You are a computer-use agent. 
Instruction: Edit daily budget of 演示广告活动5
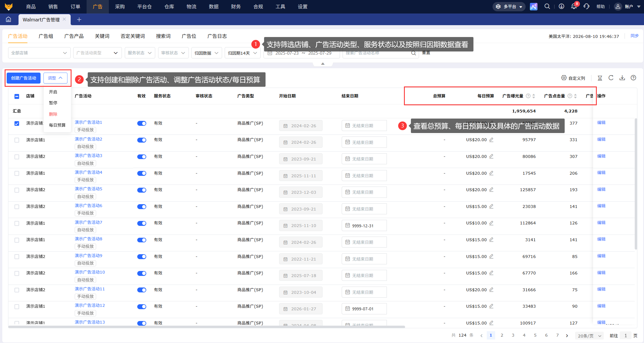(491, 190)
